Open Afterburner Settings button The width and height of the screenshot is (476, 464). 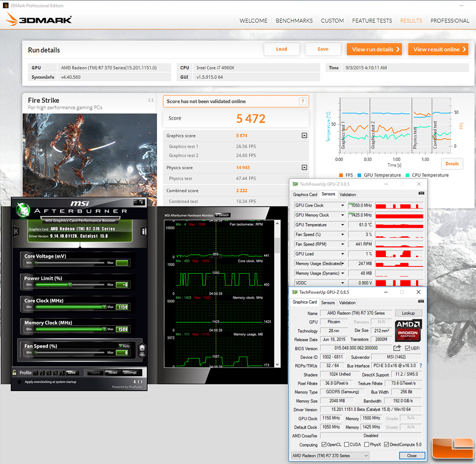130,372
